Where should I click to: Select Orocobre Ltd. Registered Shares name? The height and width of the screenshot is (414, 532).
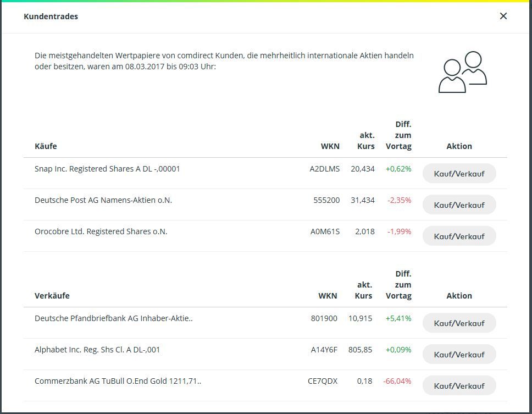pos(101,231)
